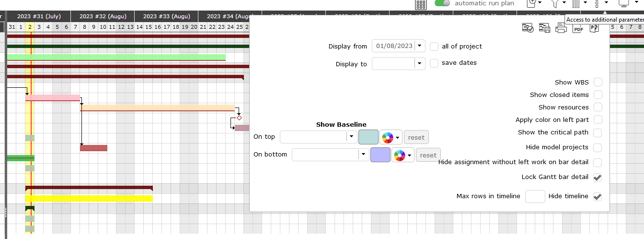The image size is (644, 239).
Task: Click the Display from date field 01/08/2023
Action: point(394,46)
